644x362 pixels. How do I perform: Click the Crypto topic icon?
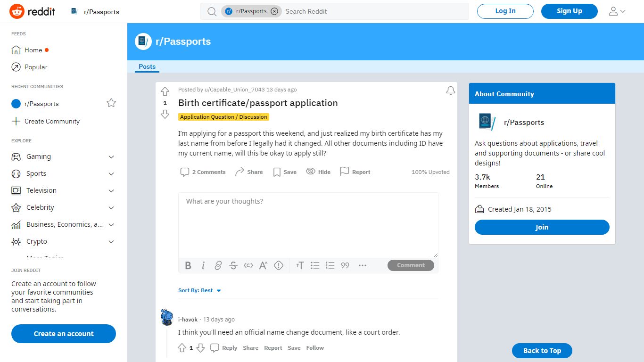(16, 241)
